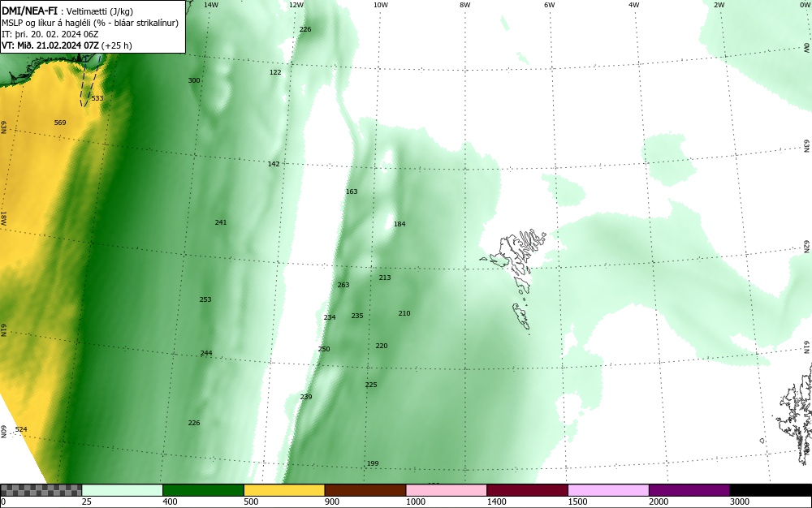Screen dimensions: 812x508
Task: Click the value '569' in yellow area
Action: click(x=60, y=123)
